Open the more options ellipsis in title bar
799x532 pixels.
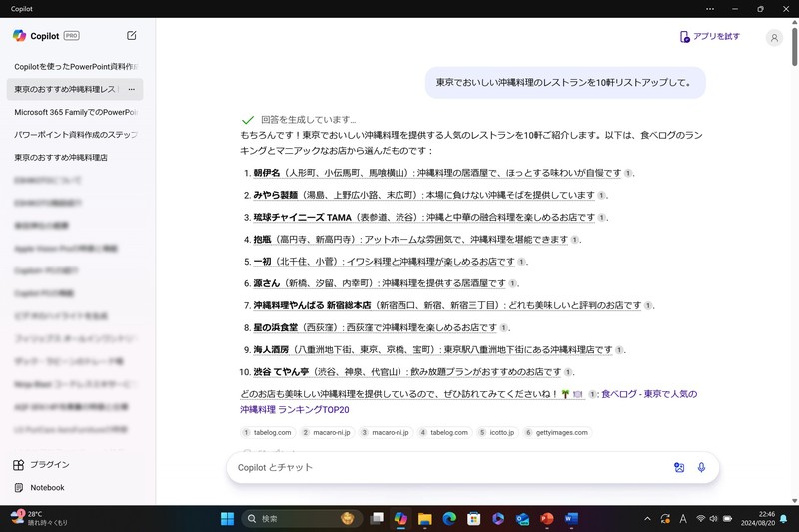point(710,9)
